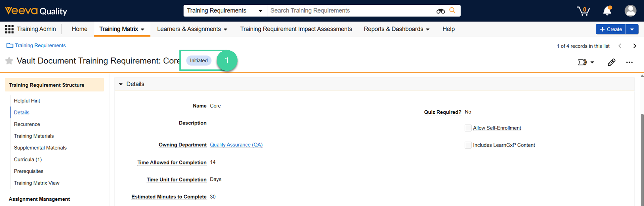Open the Training Requirements search scope dropdown
This screenshot has height=206, width=644.
point(225,11)
